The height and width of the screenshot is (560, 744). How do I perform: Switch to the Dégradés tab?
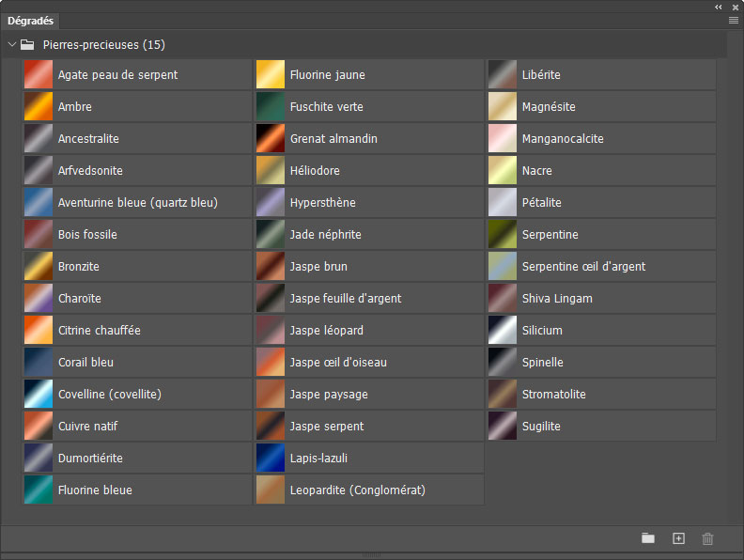click(31, 20)
